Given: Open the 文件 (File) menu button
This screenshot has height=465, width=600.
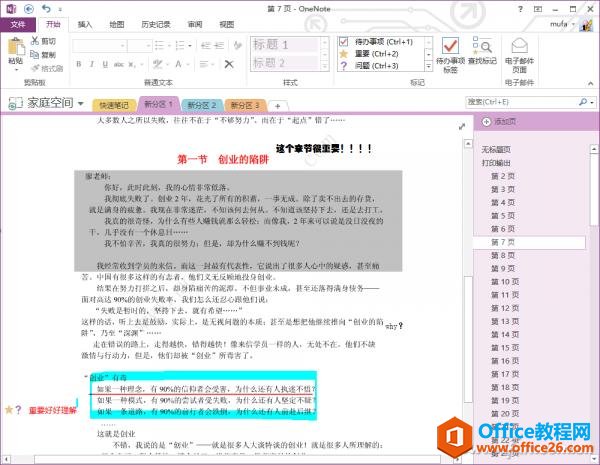Looking at the screenshot, I should (x=19, y=23).
